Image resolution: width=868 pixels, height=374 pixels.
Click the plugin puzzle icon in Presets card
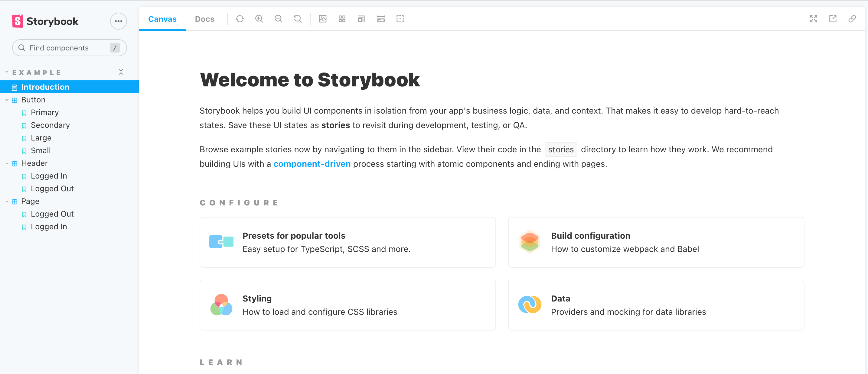[221, 242]
